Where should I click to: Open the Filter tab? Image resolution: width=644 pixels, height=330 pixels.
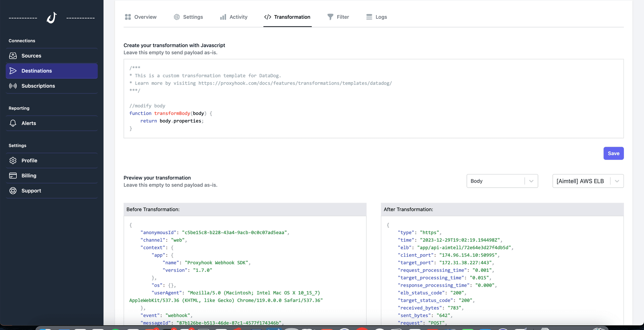(338, 17)
